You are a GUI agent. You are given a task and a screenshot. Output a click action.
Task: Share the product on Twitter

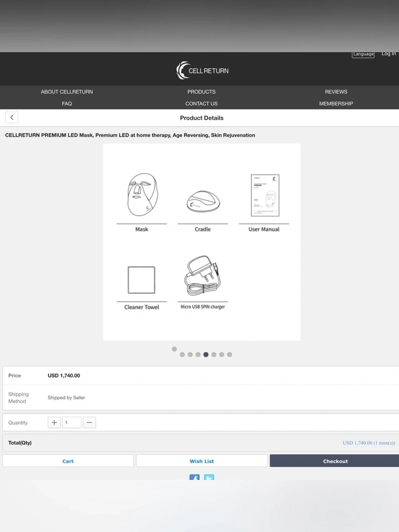click(209, 477)
